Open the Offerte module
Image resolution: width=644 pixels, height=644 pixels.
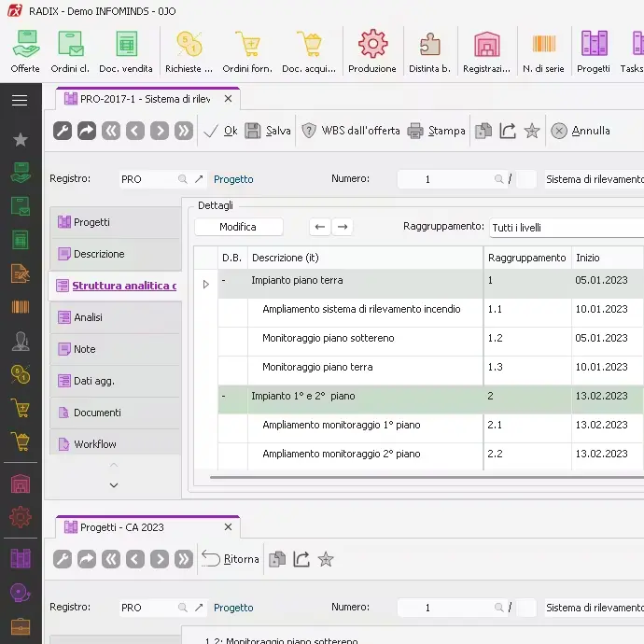(x=25, y=51)
